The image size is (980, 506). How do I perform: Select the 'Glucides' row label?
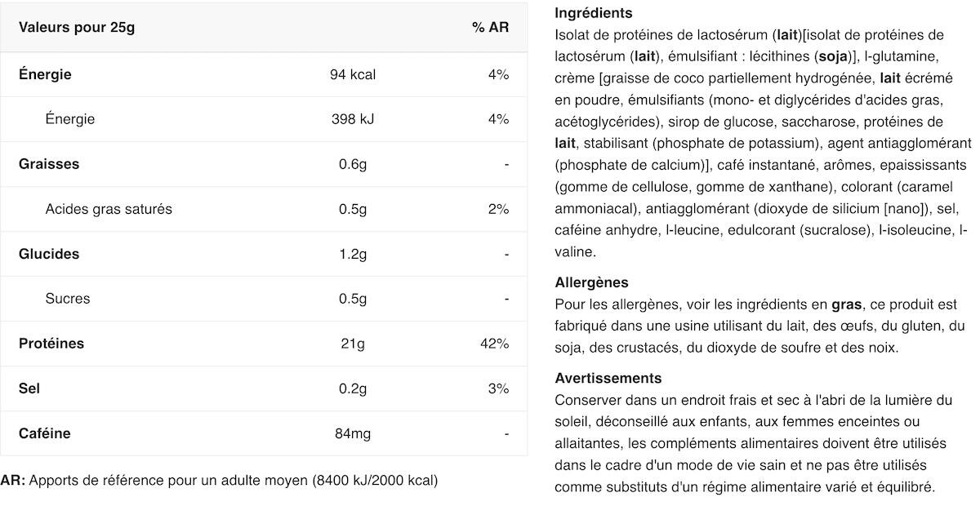coord(49,254)
